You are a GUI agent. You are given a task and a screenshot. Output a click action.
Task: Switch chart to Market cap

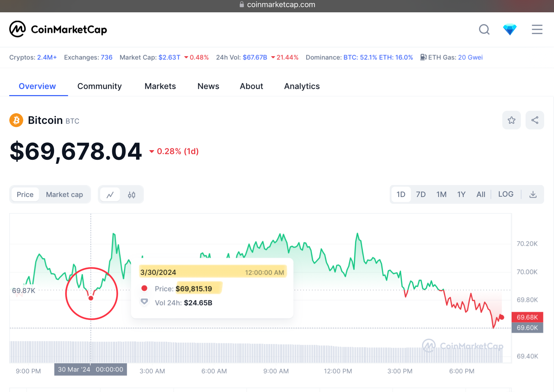(65, 195)
